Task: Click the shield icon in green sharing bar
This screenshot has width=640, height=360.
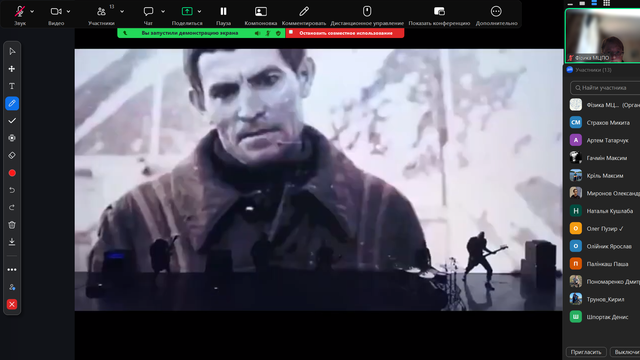Action: pos(278,33)
